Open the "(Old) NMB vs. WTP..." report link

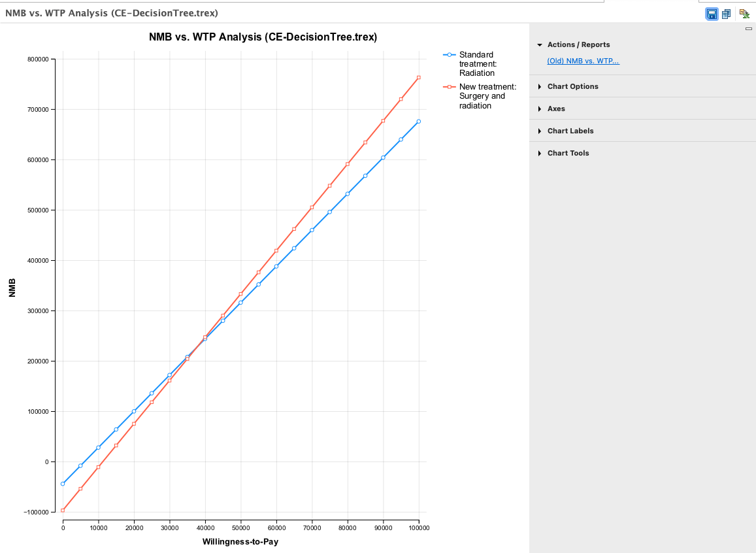point(583,60)
